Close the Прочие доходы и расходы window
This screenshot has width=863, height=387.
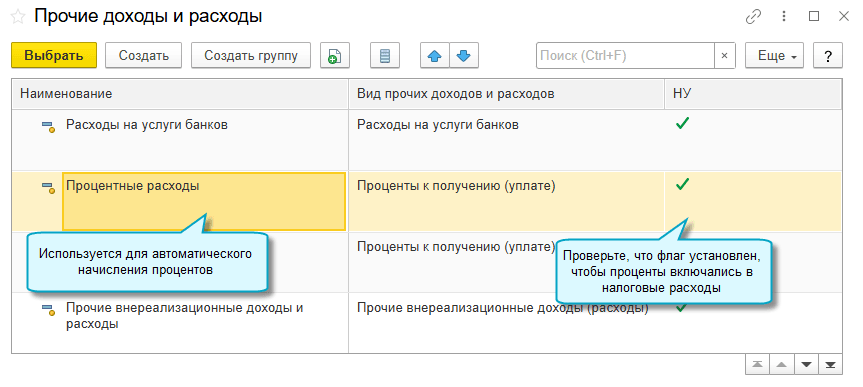pyautogui.click(x=843, y=17)
